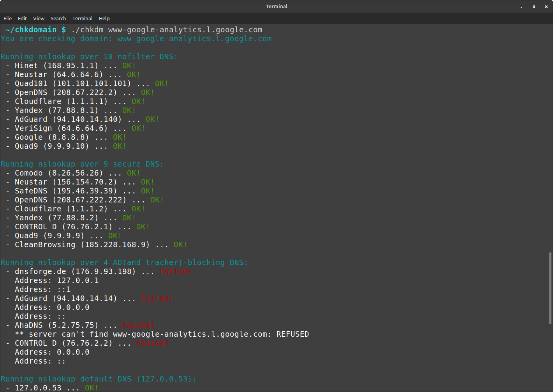This screenshot has height=392, width=553.
Task: Click the Quad101 (101.101.101.101) line
Action: (x=87, y=83)
